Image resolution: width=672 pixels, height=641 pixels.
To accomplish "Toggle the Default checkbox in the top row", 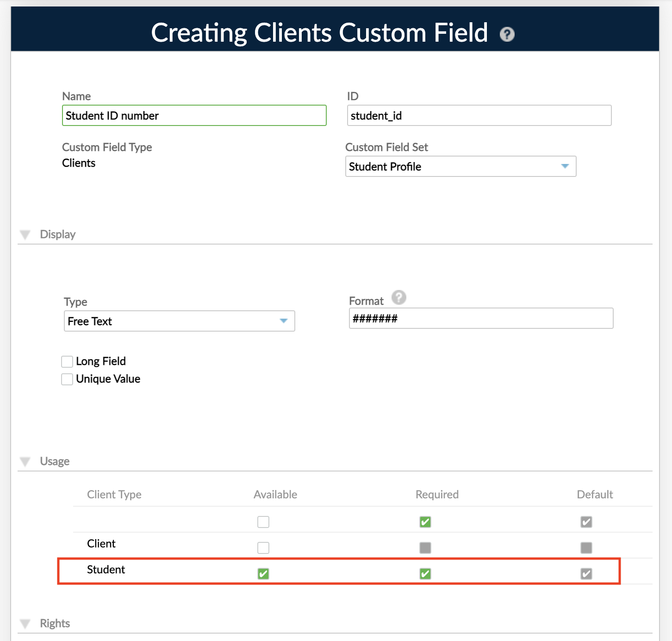I will (586, 522).
